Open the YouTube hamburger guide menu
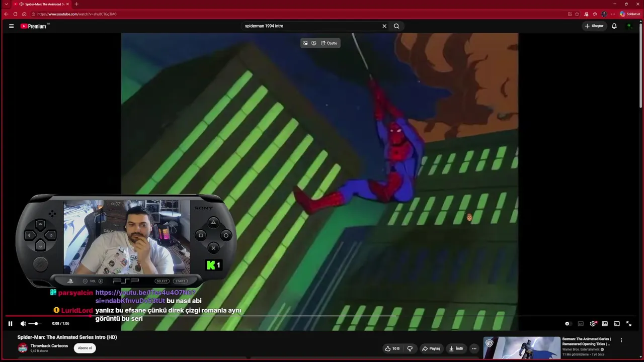This screenshot has height=362, width=644. tap(11, 26)
